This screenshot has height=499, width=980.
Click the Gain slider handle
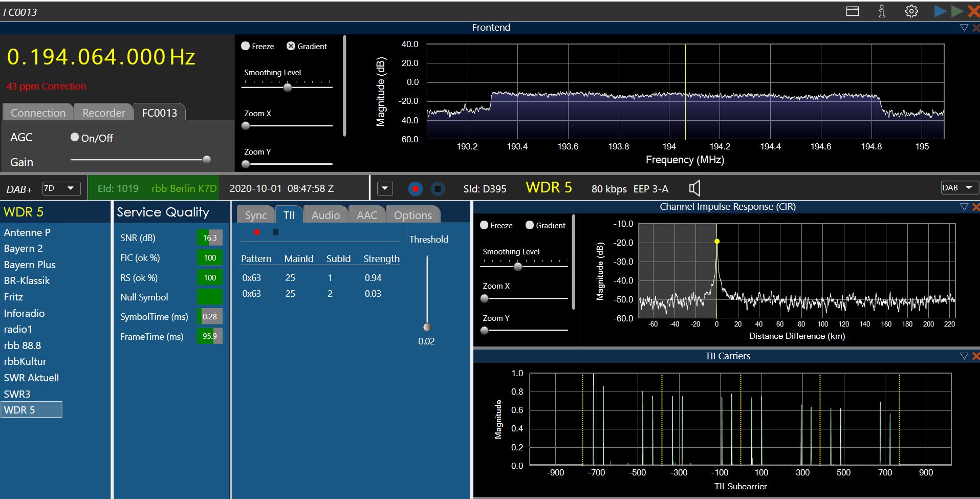pos(207,160)
